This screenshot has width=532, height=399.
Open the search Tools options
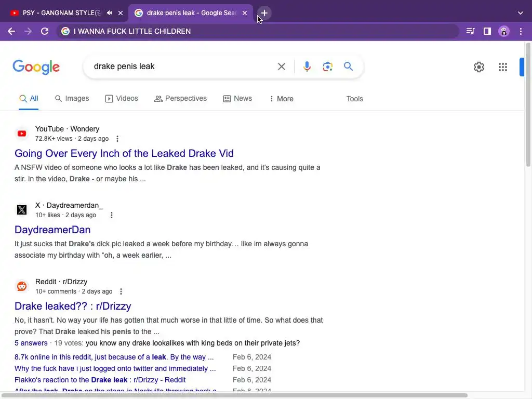point(354,99)
